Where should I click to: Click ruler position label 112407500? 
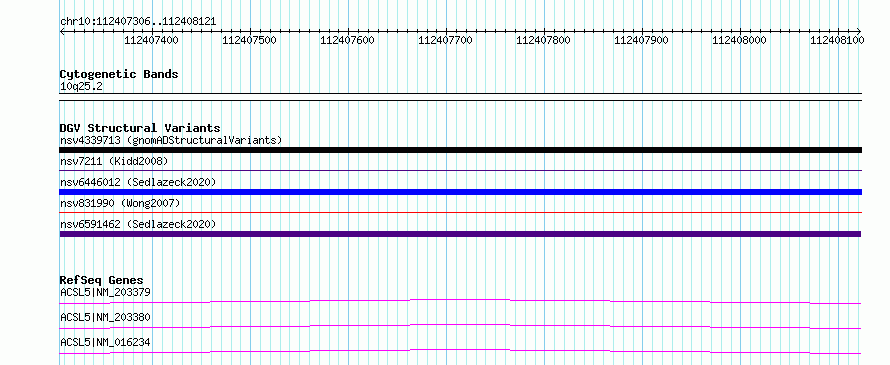(x=249, y=40)
